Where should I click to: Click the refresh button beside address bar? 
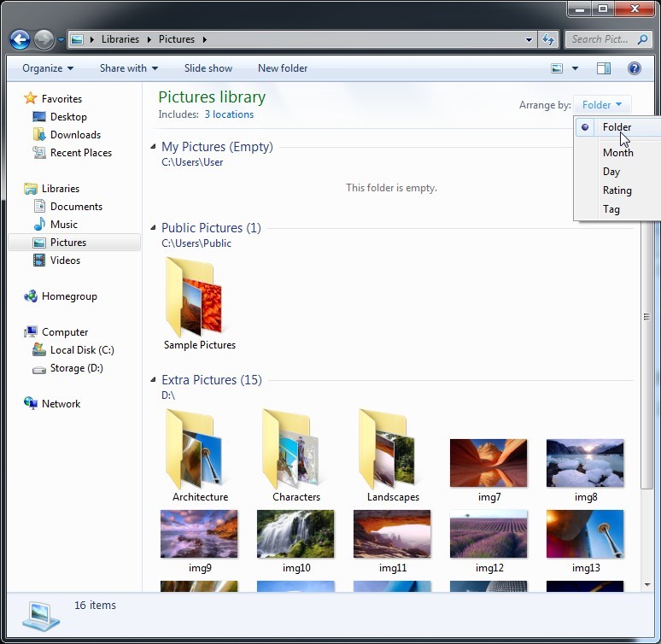pyautogui.click(x=548, y=39)
